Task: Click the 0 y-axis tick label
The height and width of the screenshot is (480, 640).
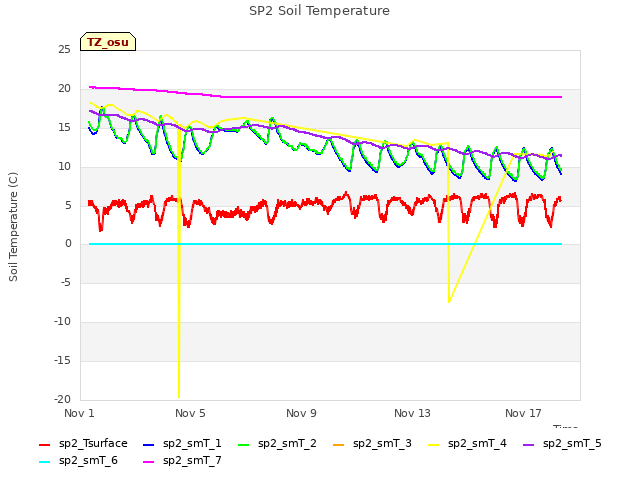Action: tap(68, 244)
